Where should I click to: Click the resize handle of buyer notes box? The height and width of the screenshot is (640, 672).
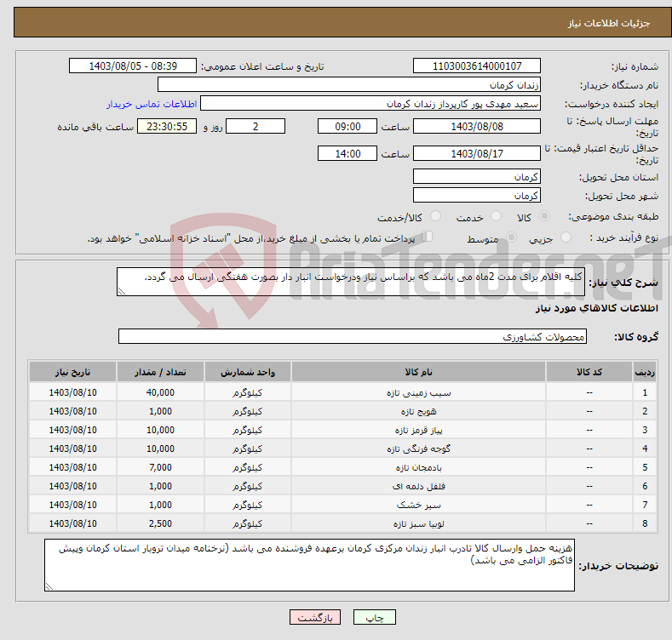(x=49, y=586)
